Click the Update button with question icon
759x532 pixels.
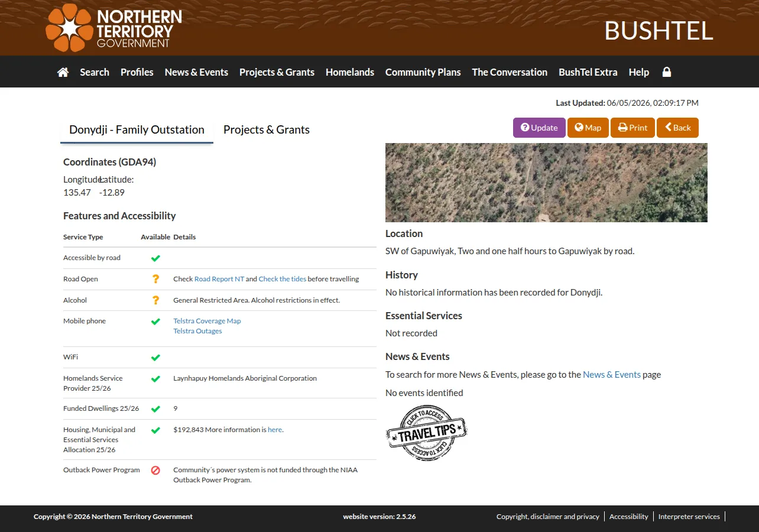tap(539, 128)
